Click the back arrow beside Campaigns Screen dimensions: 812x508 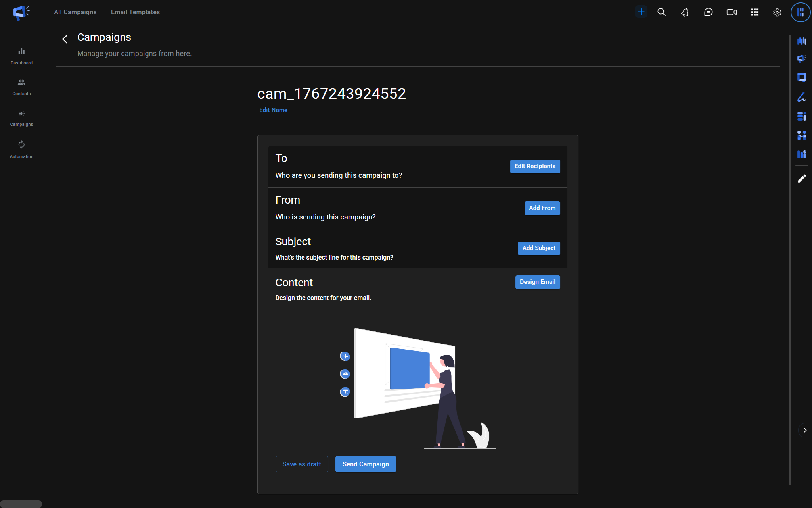pos(65,39)
